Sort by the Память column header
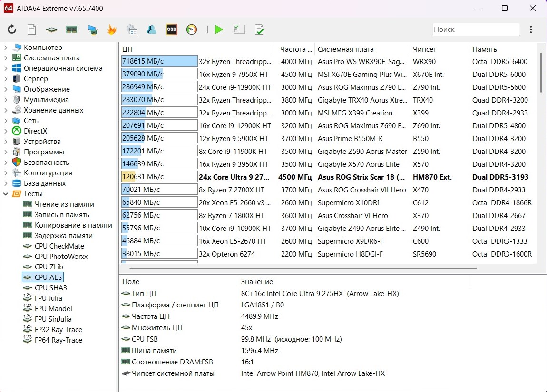The height and width of the screenshot is (392, 547). click(x=484, y=49)
